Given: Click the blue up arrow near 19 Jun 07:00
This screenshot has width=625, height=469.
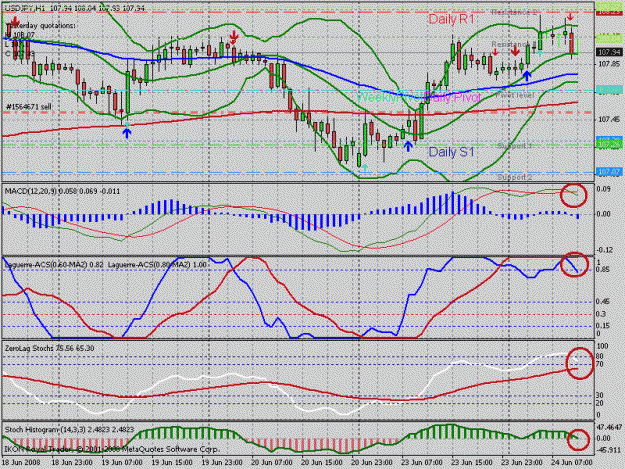Looking at the screenshot, I should click(127, 133).
